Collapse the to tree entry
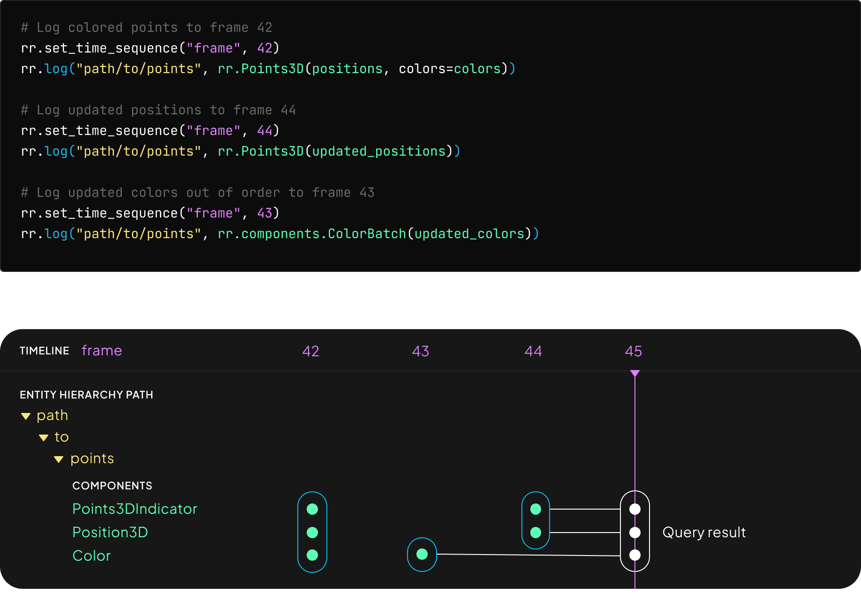Image resolution: width=861 pixels, height=616 pixels. click(x=43, y=437)
